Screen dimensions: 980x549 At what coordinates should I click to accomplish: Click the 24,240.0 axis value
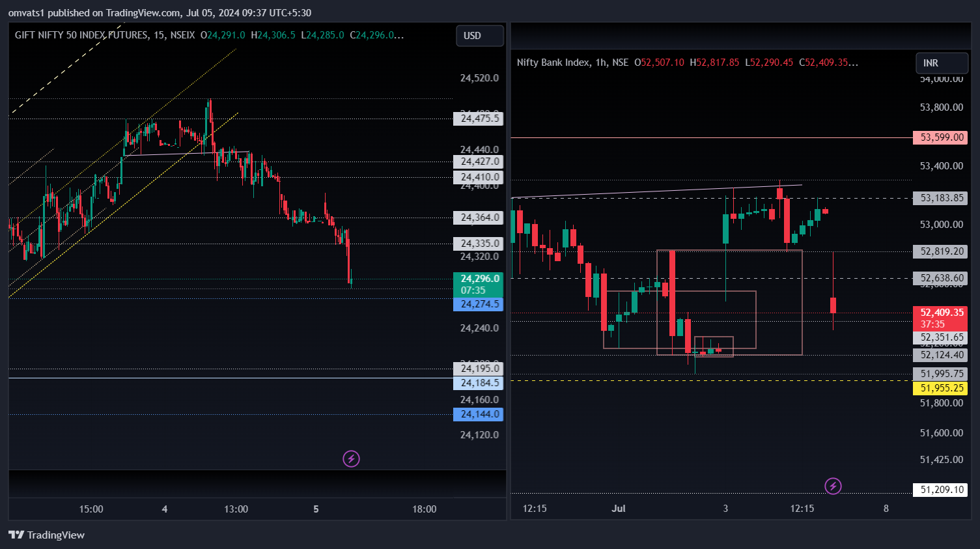point(479,328)
